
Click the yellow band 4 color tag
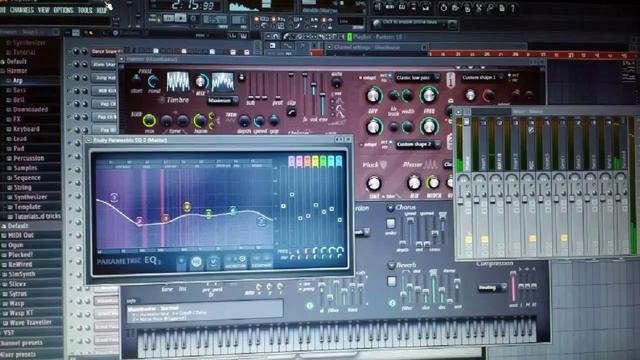click(x=315, y=162)
